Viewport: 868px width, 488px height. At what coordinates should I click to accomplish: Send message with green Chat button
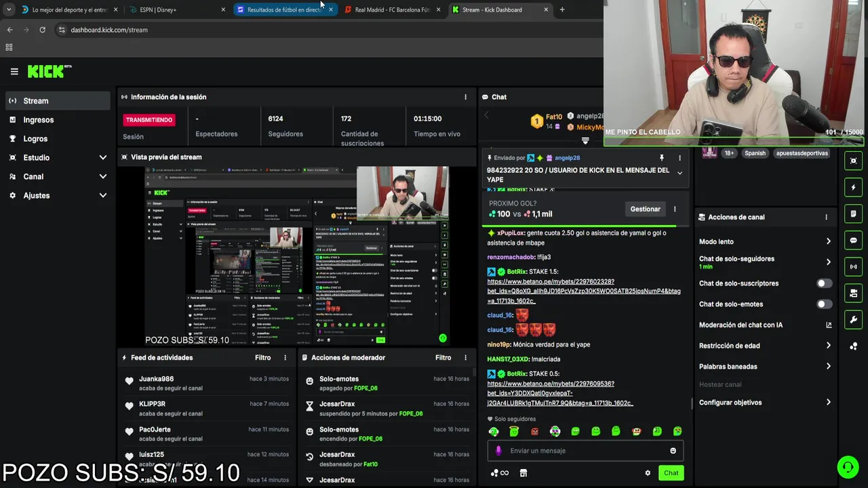(671, 473)
